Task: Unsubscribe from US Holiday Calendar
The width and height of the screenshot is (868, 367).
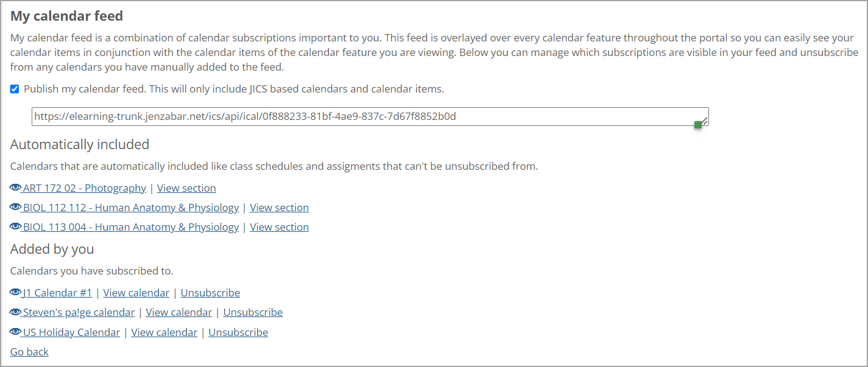Action: coord(238,332)
